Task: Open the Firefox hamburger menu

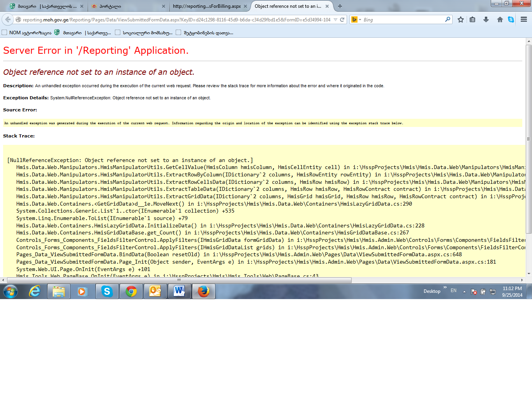Action: pyautogui.click(x=524, y=19)
